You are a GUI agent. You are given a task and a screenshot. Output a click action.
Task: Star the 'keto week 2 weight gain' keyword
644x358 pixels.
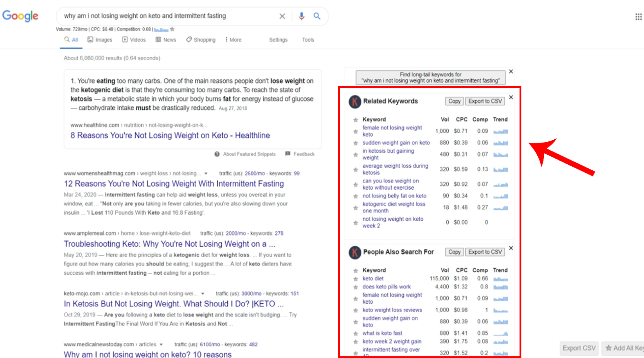pos(355,342)
